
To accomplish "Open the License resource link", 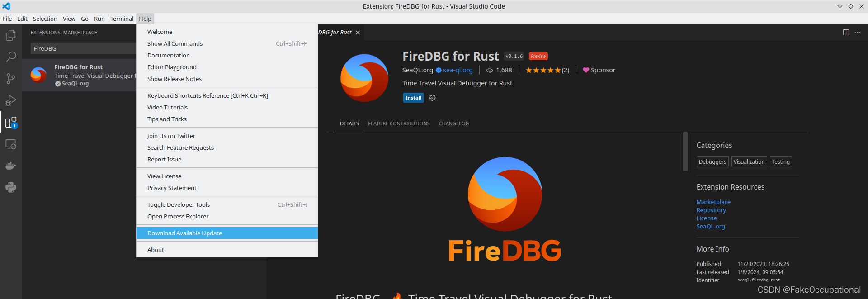I will (707, 218).
